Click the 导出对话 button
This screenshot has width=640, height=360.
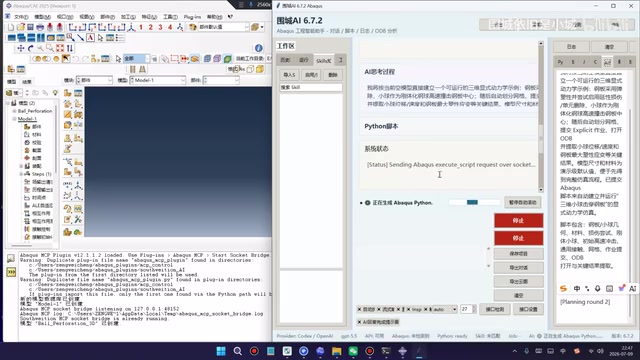click(518, 268)
